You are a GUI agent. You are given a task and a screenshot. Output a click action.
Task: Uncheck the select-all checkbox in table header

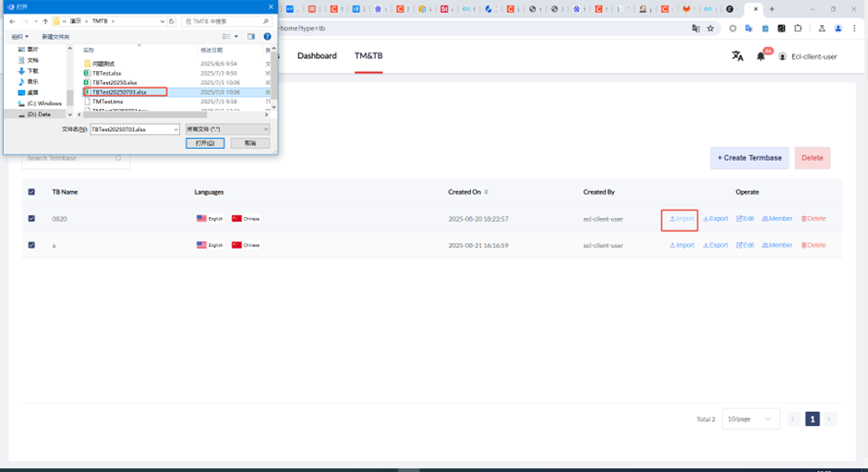[x=32, y=192]
